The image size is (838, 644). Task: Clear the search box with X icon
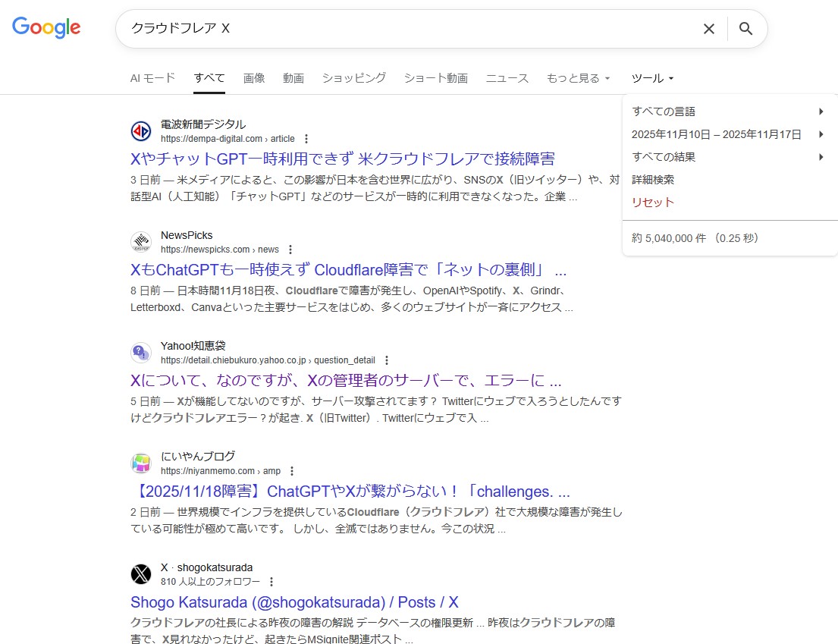coord(708,29)
